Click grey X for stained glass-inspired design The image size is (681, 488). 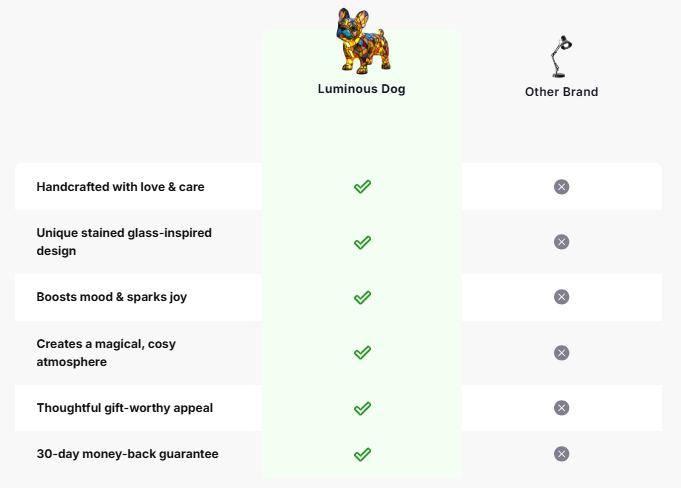[x=561, y=242]
